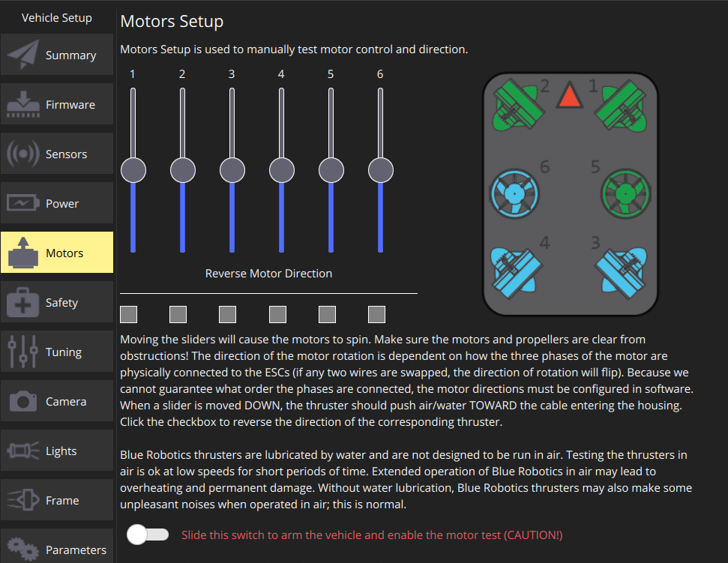This screenshot has width=728, height=563.
Task: Click motor 1 thruster icon in diagram
Action: coord(621,106)
